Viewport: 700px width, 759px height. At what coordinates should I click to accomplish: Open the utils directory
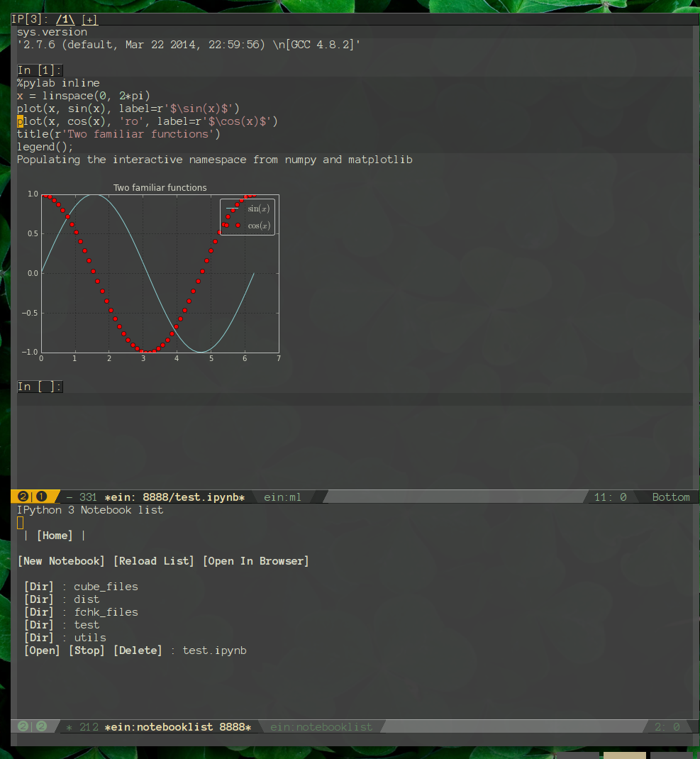(90, 638)
